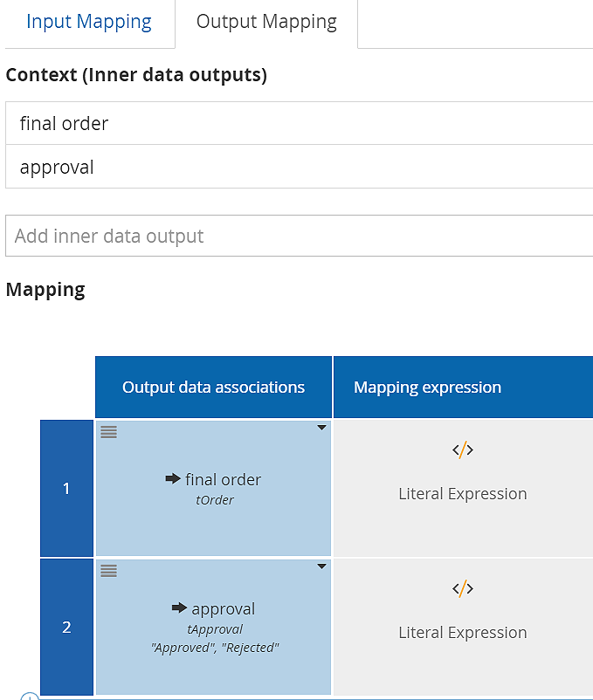Click the tOrder data type label
The width and height of the screenshot is (593, 700).
pyautogui.click(x=215, y=500)
